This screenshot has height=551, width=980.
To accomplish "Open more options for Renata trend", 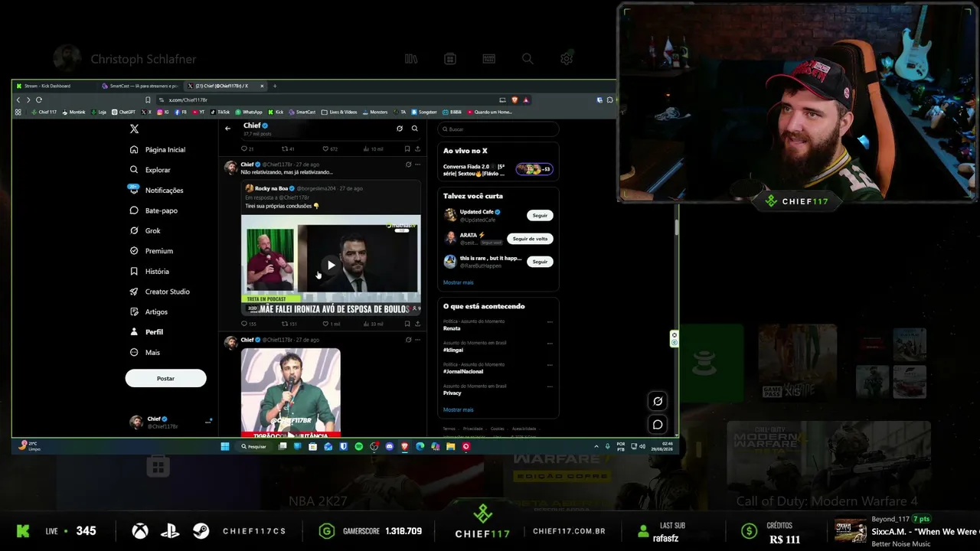I will (550, 322).
